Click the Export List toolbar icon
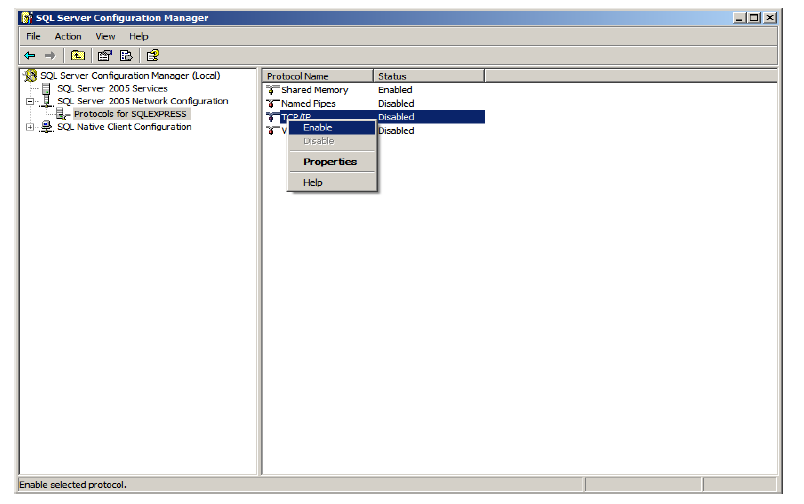 click(126, 55)
